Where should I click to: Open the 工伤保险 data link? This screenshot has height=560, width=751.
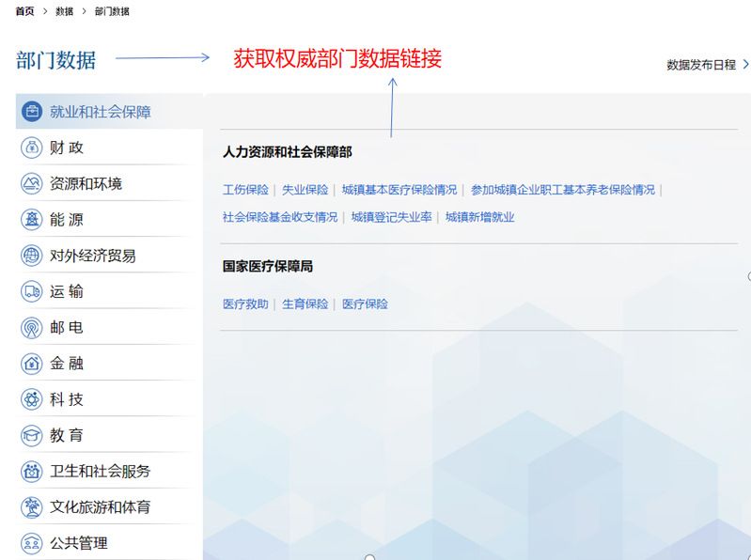[x=245, y=190]
